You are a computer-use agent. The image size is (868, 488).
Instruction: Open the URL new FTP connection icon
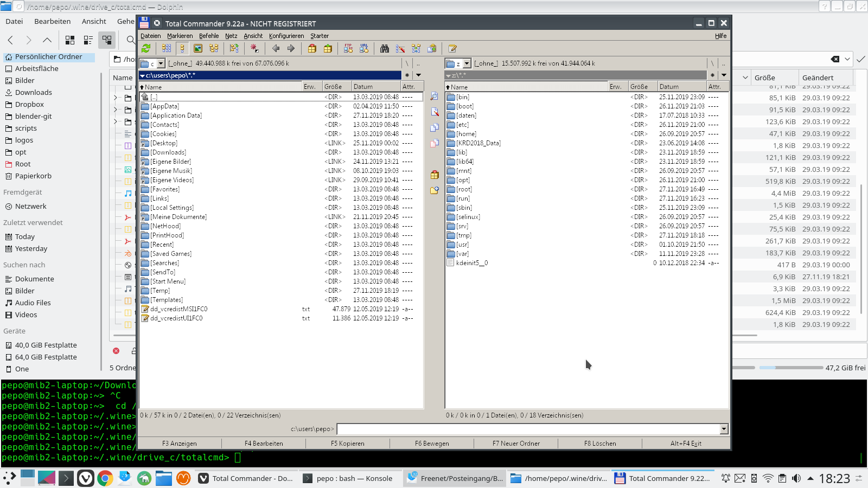coord(364,48)
